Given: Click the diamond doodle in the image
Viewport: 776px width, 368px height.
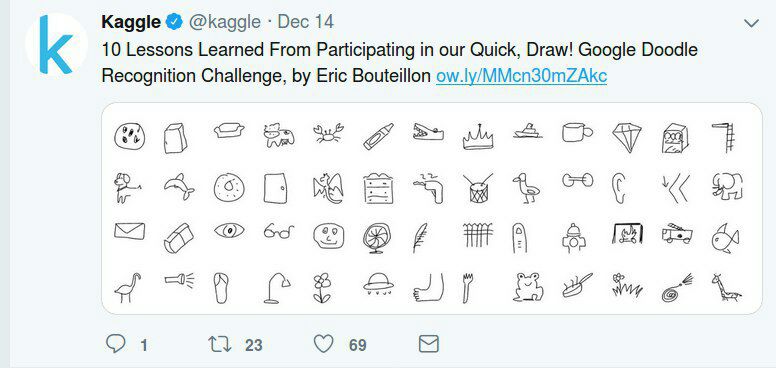Looking at the screenshot, I should coord(627,138).
